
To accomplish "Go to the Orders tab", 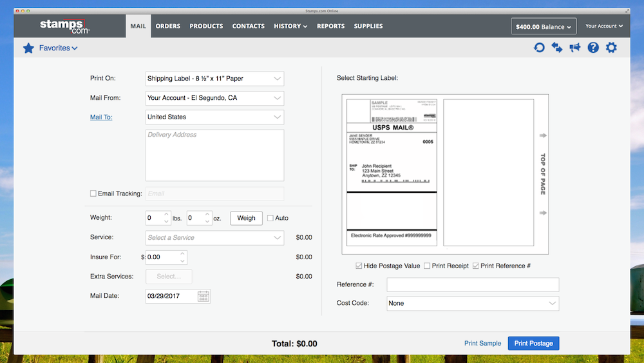I will [168, 26].
